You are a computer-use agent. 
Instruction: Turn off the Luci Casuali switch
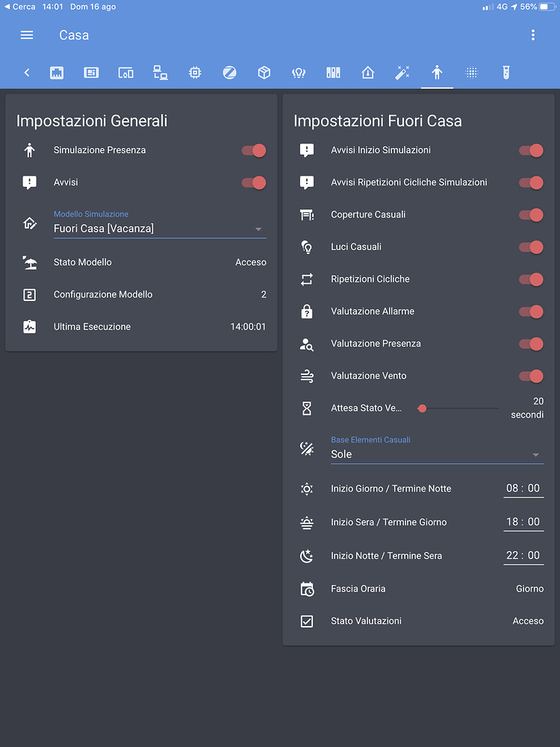(531, 247)
